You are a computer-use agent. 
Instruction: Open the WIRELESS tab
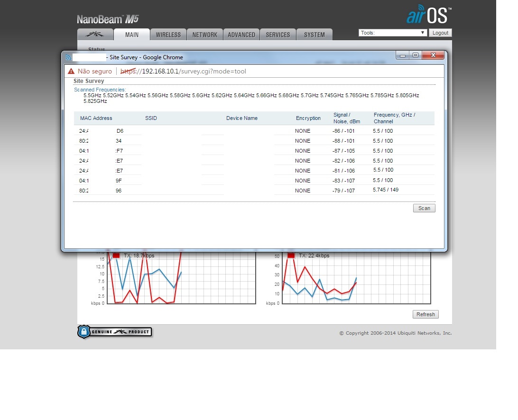click(x=168, y=35)
